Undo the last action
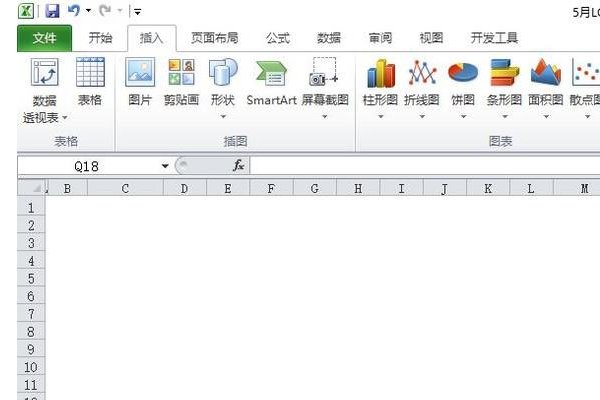Image resolution: width=600 pixels, height=400 pixels. coord(73,11)
